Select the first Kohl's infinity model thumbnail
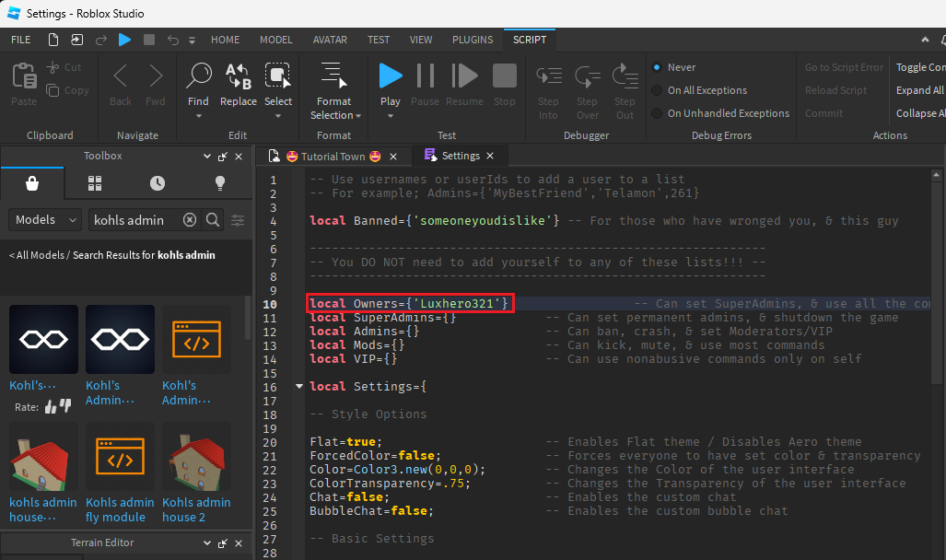This screenshot has width=946, height=560. tap(43, 339)
